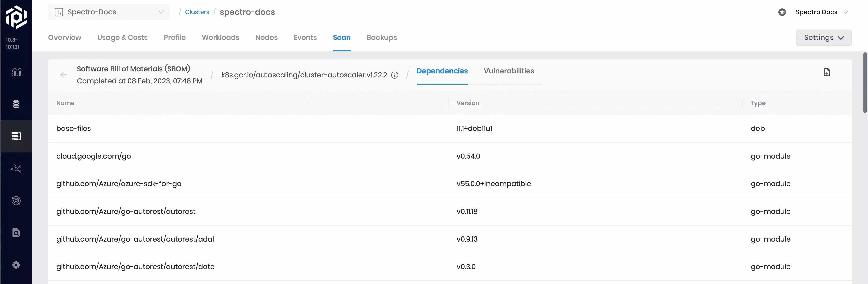
Task: Select the Scan tab
Action: [342, 37]
